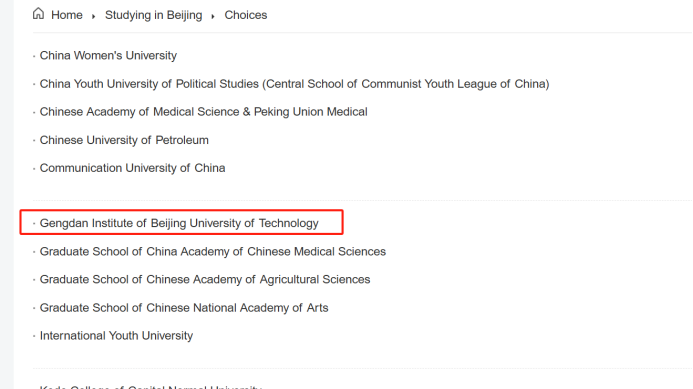This screenshot has width=693, height=389.
Task: Open Chinese Academy of Medical Science link
Action: pos(203,112)
